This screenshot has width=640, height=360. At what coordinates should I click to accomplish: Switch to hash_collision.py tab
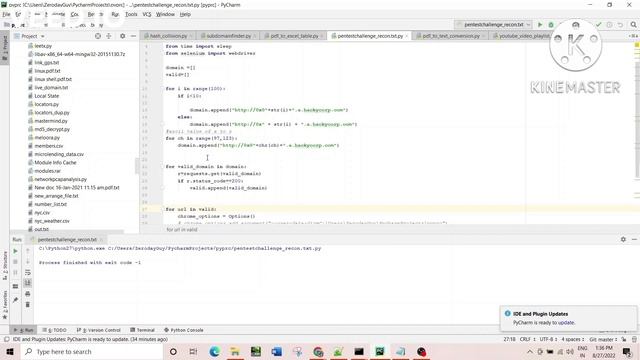coord(168,36)
